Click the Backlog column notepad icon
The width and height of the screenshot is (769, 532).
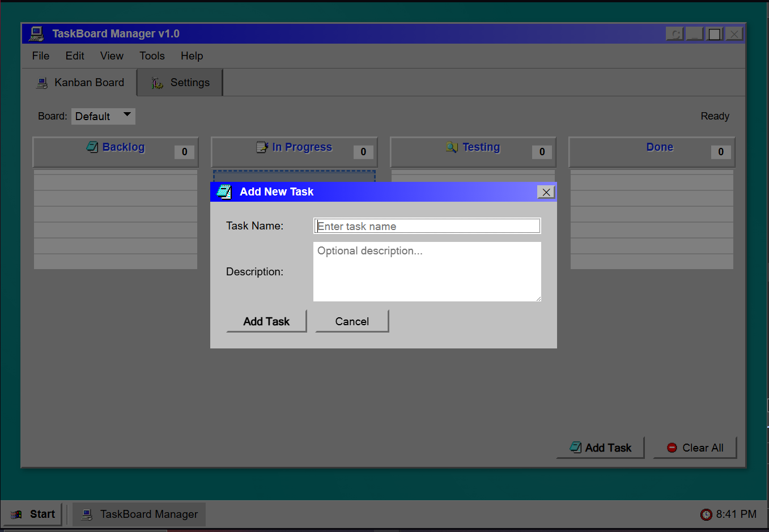(91, 147)
